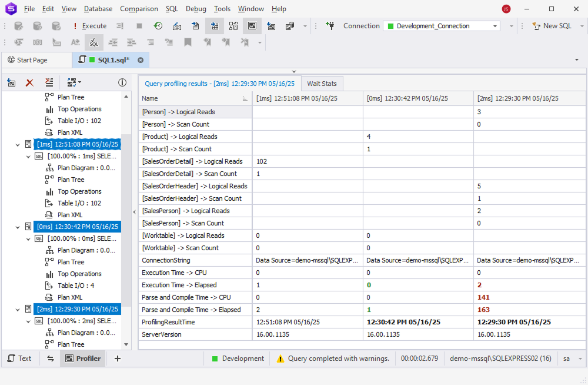Open the Database menu
Screen dimensions: 588x385
click(98, 9)
